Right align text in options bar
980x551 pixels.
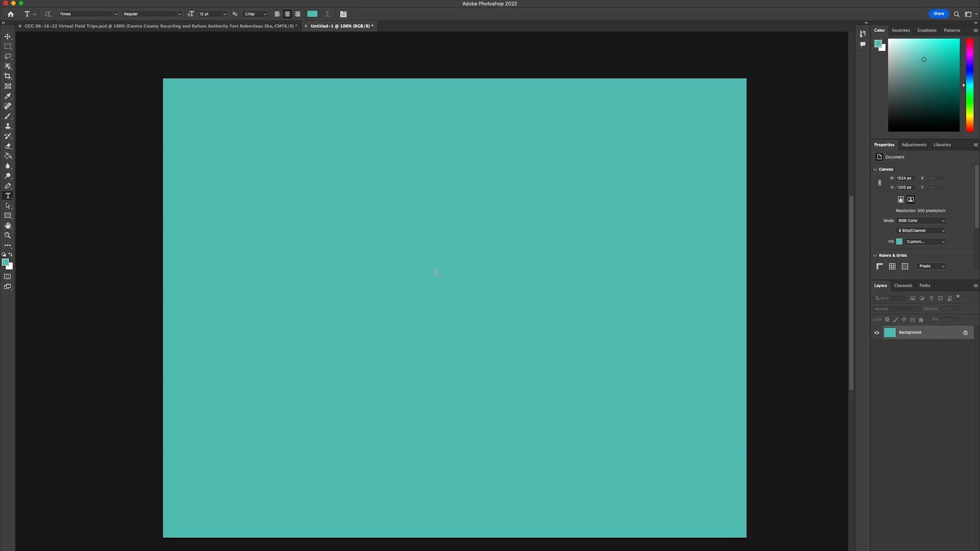(298, 14)
